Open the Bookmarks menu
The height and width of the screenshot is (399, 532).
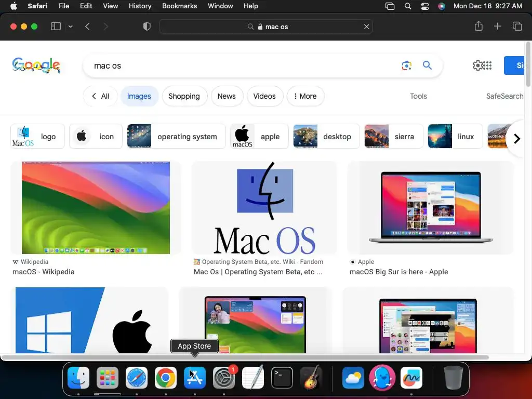tap(179, 6)
